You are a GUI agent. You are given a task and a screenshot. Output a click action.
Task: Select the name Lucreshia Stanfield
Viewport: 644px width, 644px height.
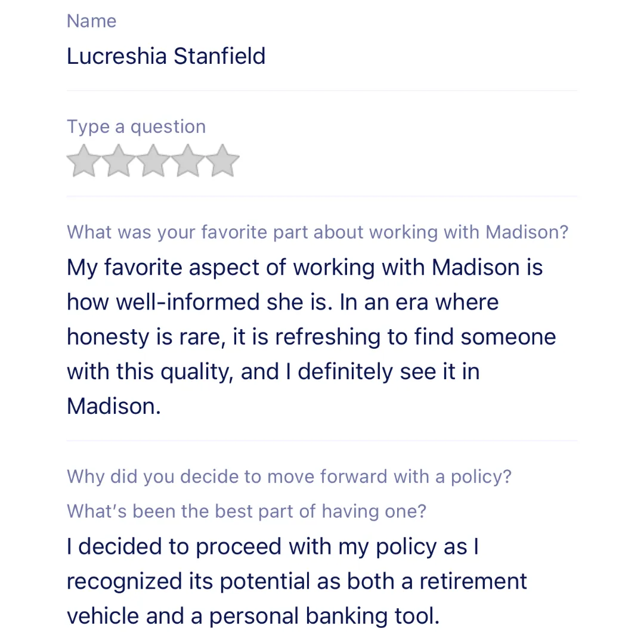(166, 56)
